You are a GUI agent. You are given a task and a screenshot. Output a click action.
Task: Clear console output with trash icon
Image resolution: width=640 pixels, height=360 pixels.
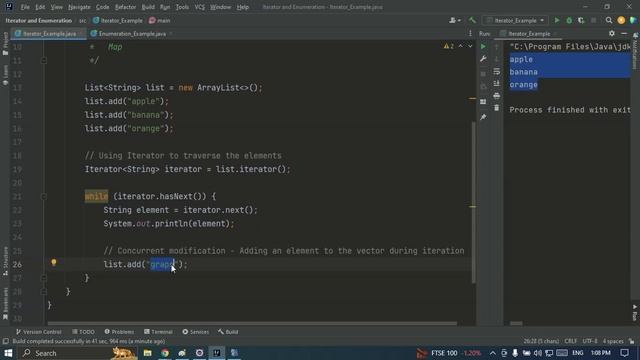pos(496,108)
